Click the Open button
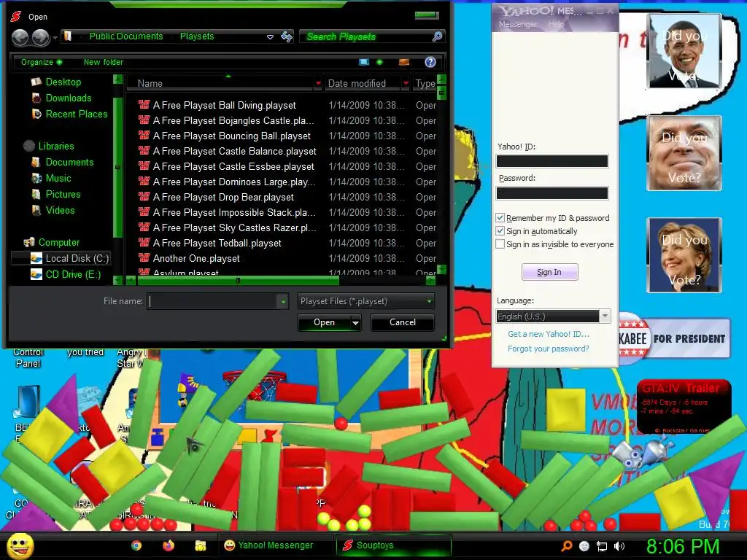Viewport: 747px width, 560px height. pos(325,322)
